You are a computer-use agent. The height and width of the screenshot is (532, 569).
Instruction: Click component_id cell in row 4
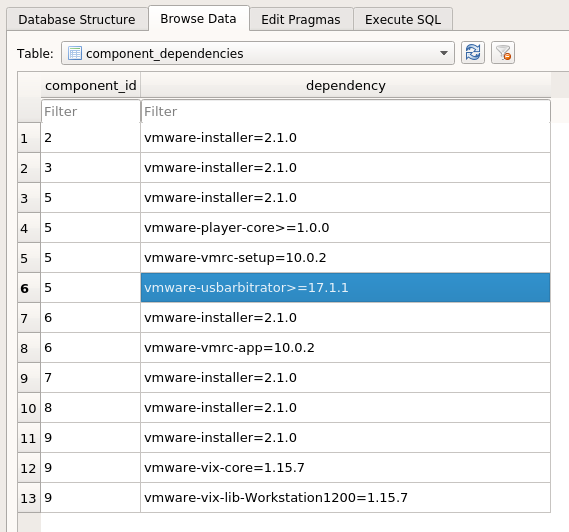pyautogui.click(x=91, y=228)
